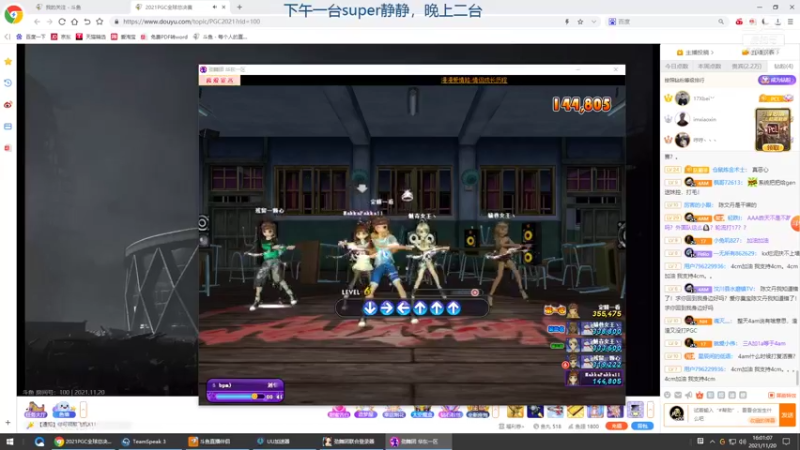
Task: Open the 天猫精选 bookmark
Action: 91,37
